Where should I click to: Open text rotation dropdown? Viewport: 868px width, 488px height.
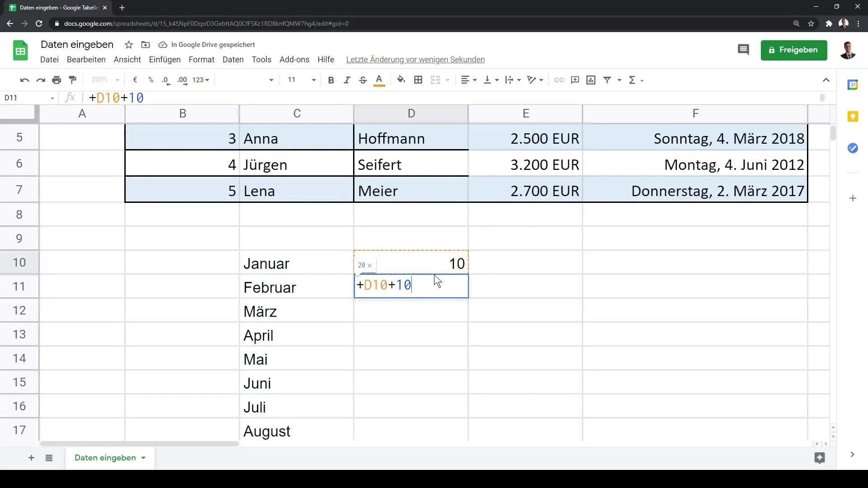click(x=535, y=80)
